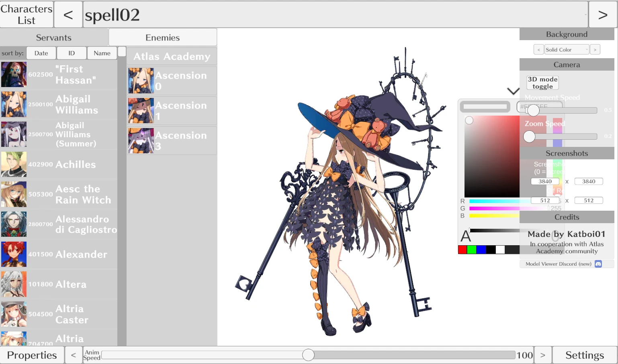Pick the "First Hassan" servant portrait
This screenshot has height=364, width=618.
[x=14, y=75]
